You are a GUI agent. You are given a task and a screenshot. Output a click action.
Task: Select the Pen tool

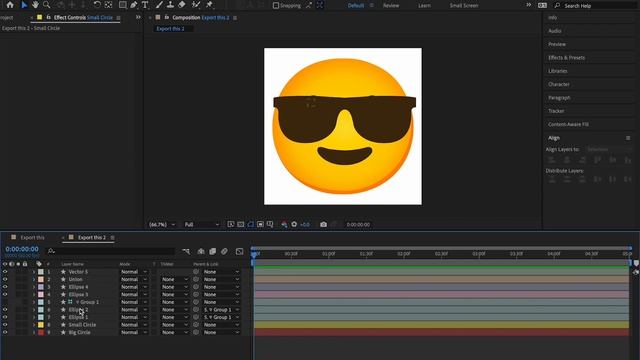coord(134,5)
